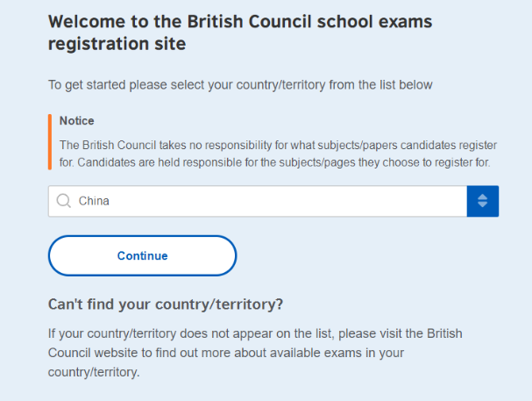Viewport: 532px width, 401px height.
Task: Focus the country/territory search field
Action: (258, 201)
